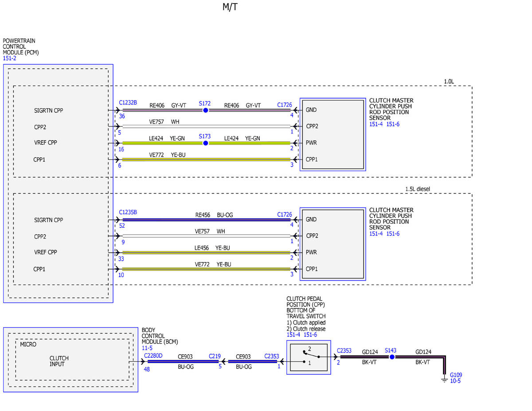The width and height of the screenshot is (532, 411).
Task: Click the M/T heading
Action: tap(230, 7)
